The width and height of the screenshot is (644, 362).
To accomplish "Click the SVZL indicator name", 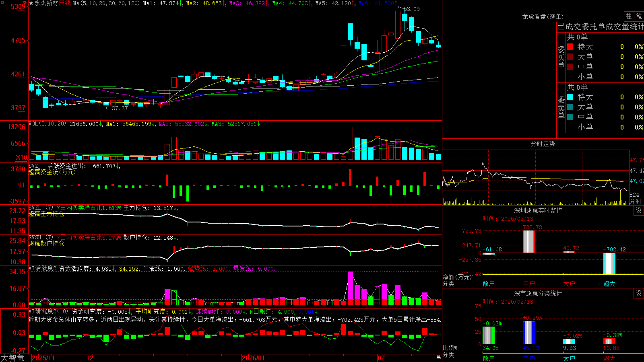I will point(35,208).
